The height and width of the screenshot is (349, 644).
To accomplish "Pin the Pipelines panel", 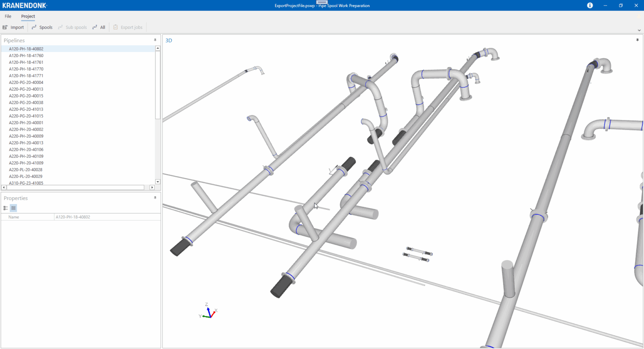I will 155,40.
